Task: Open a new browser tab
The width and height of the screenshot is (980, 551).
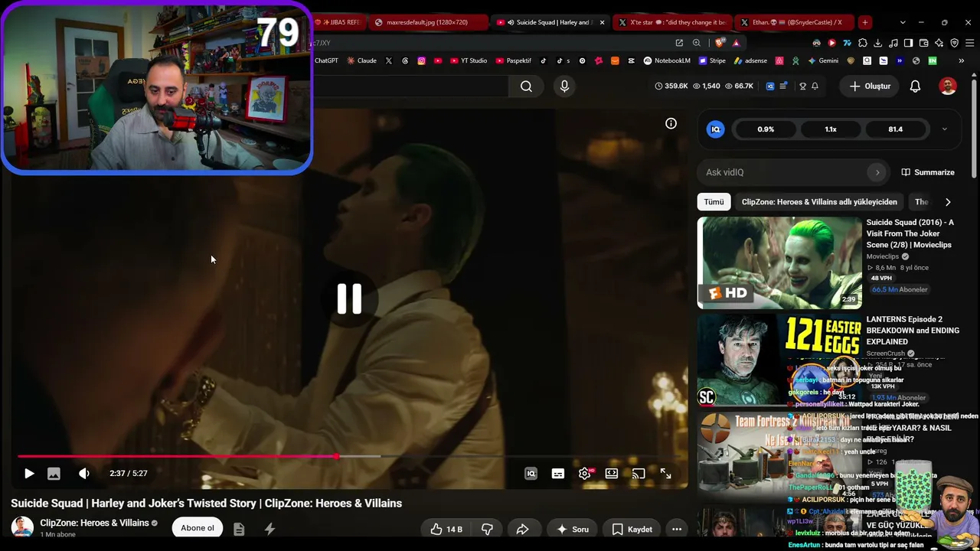Action: click(x=864, y=22)
